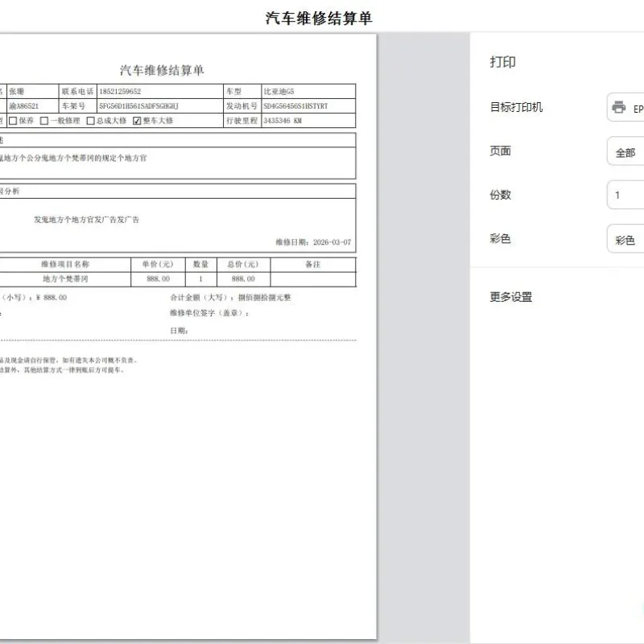
Task: Click the 备注 column header
Action: click(313, 265)
